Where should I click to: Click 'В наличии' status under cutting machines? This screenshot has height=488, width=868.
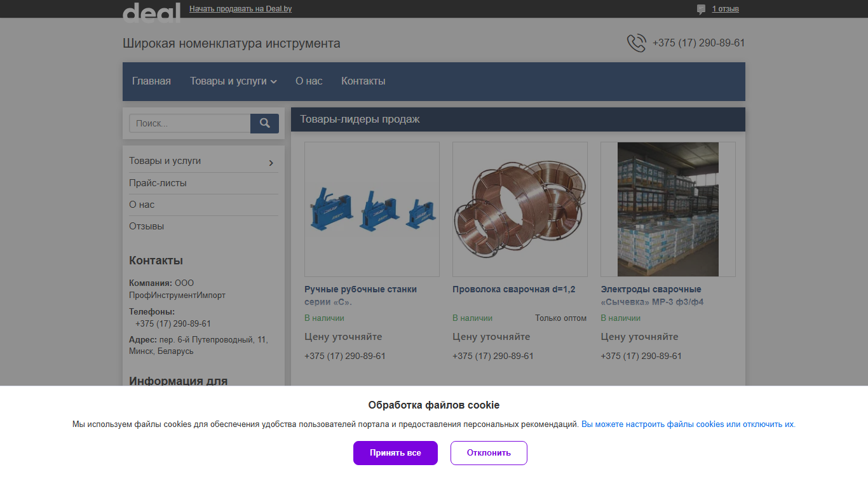tap(324, 318)
